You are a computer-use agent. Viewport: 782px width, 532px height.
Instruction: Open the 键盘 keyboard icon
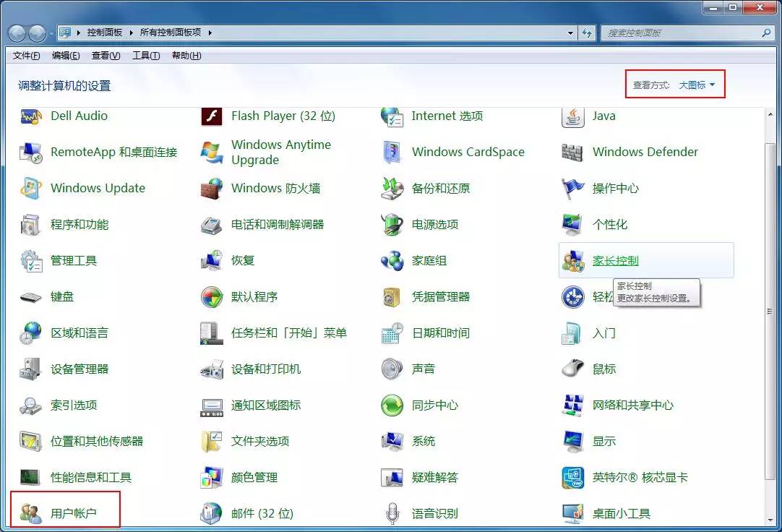point(30,297)
